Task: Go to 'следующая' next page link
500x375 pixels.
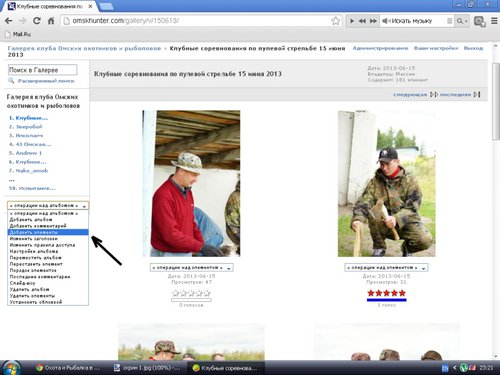Action: click(x=410, y=95)
